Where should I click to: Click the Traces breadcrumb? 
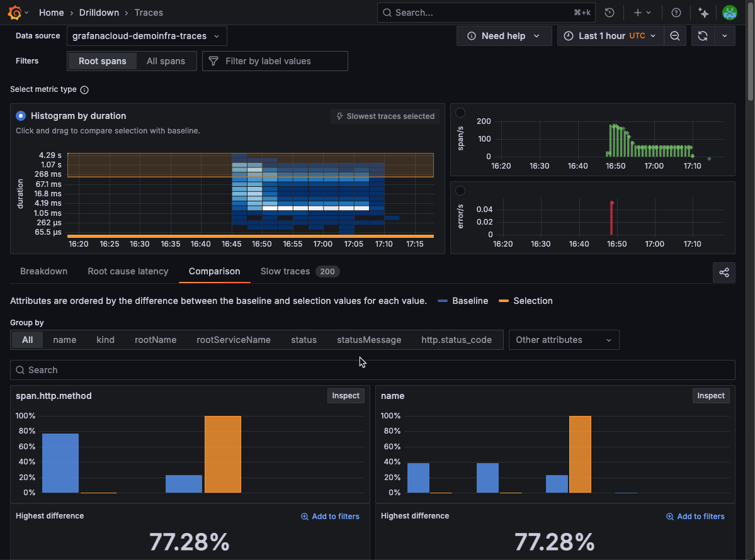[x=149, y=13]
